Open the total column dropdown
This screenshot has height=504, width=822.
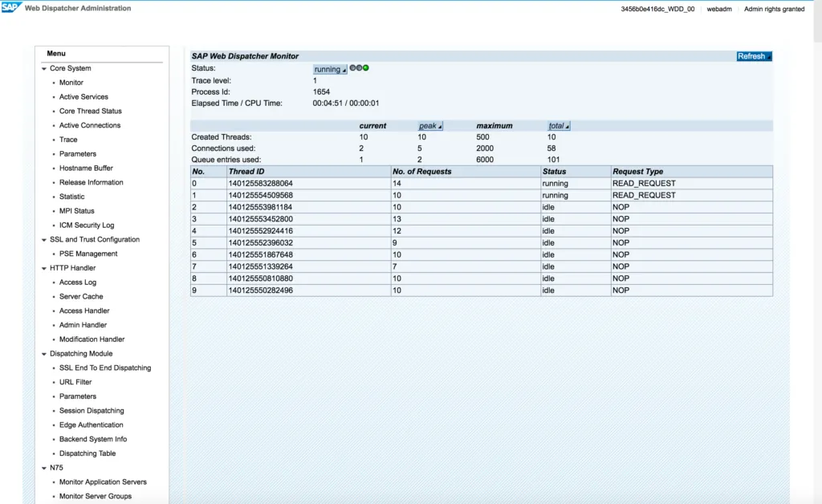click(x=559, y=126)
